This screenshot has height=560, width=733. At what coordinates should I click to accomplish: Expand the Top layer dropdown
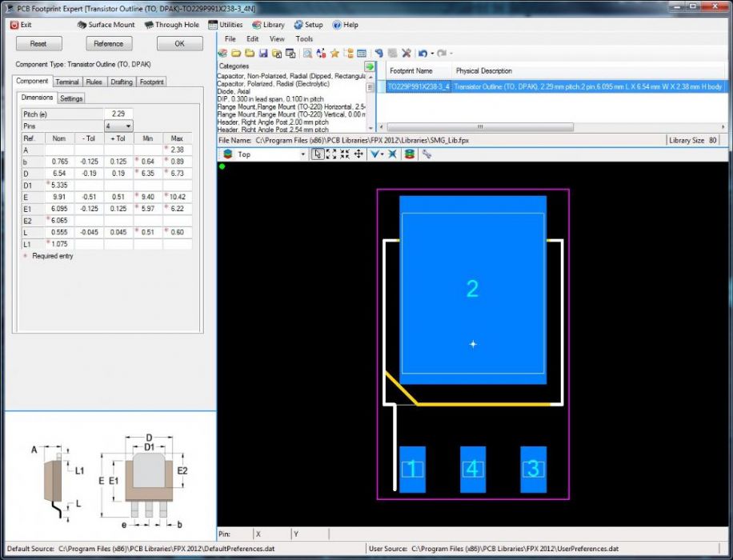tap(303, 154)
